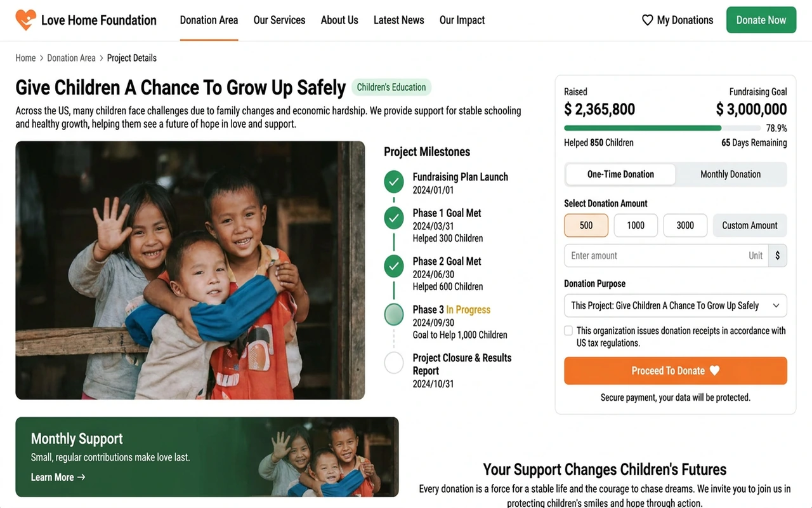Click the heart icon beside My Donations
Viewport: 812px width, 508px height.
click(647, 20)
